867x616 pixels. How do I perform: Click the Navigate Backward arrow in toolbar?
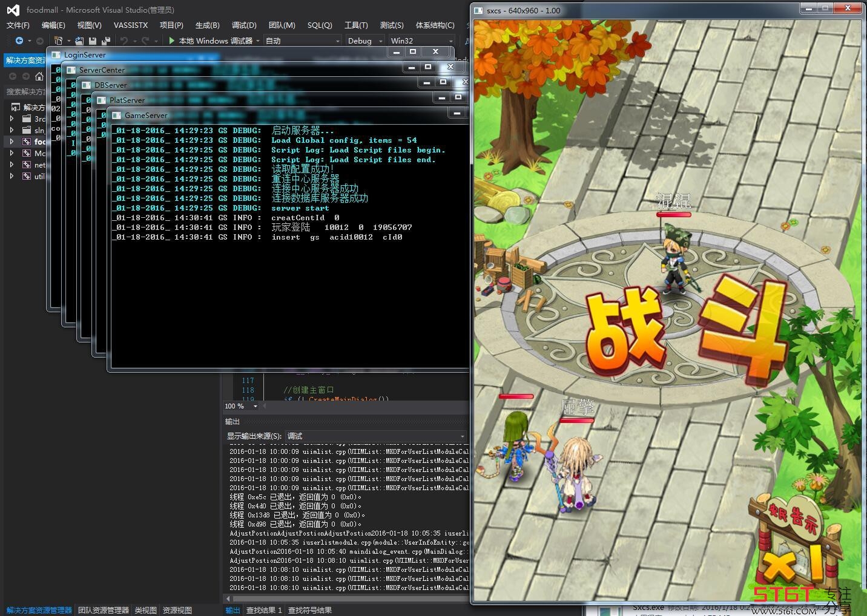click(19, 41)
